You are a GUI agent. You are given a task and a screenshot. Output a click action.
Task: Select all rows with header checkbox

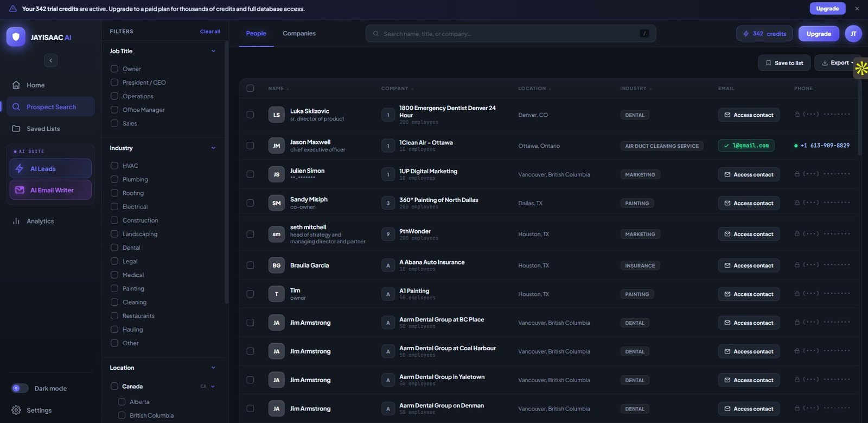click(x=250, y=89)
